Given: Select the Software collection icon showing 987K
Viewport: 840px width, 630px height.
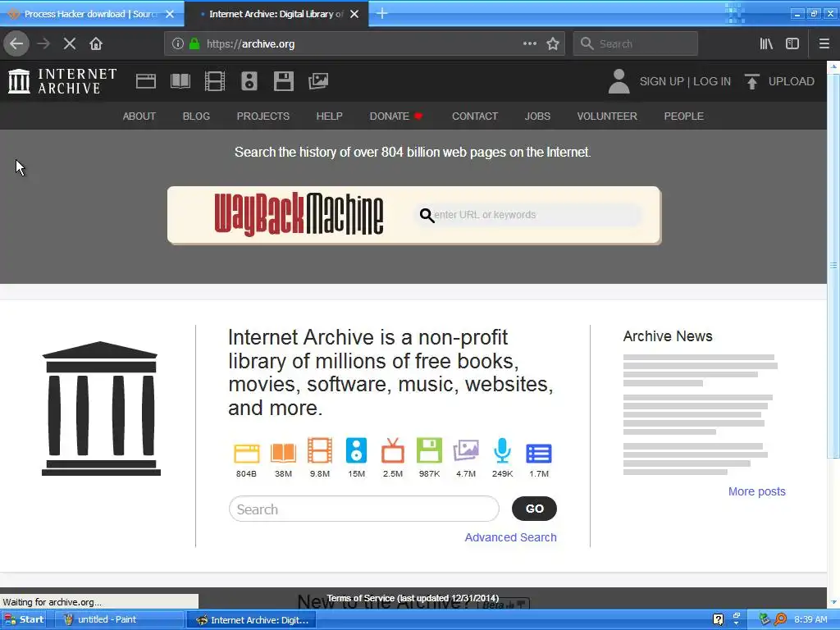Looking at the screenshot, I should 429,450.
